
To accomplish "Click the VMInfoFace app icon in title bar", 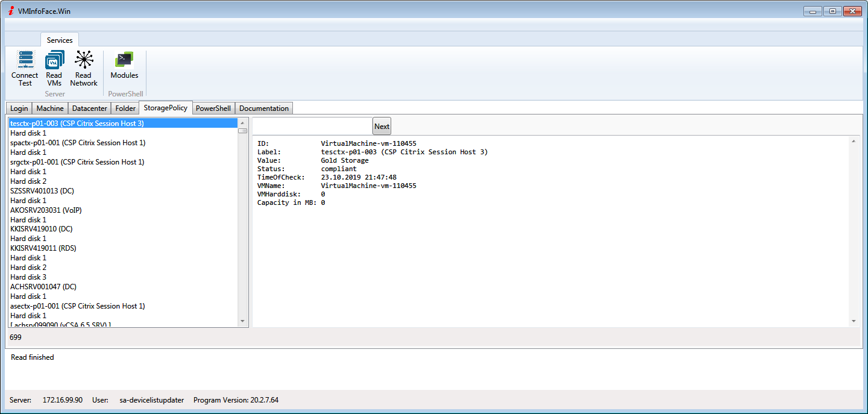I will [x=11, y=11].
